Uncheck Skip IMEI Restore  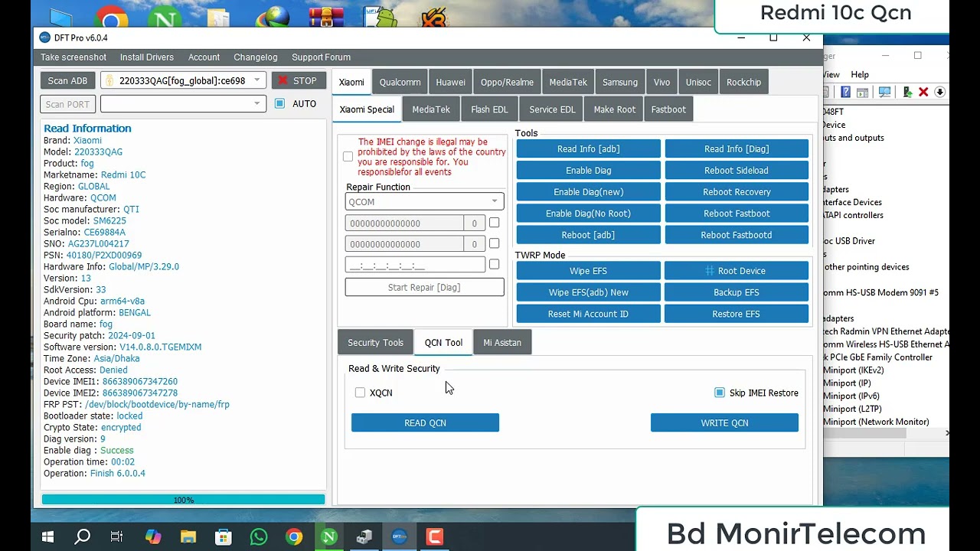(x=720, y=393)
